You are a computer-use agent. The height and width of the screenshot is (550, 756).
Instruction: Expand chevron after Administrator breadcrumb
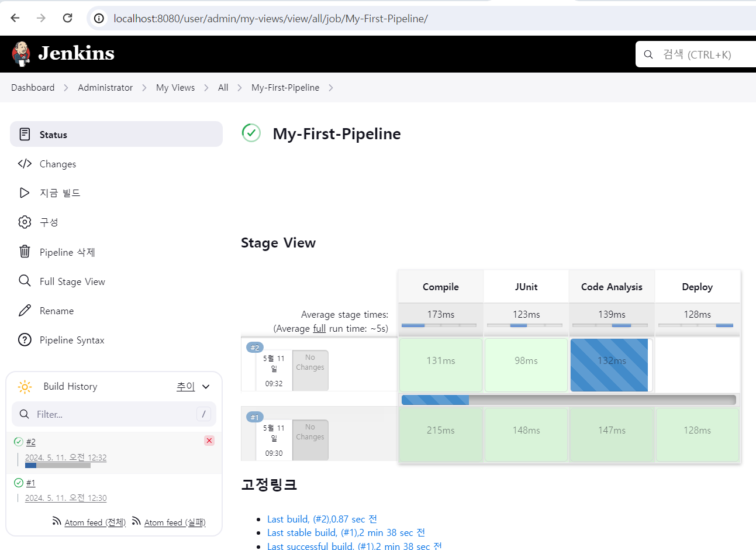click(144, 88)
